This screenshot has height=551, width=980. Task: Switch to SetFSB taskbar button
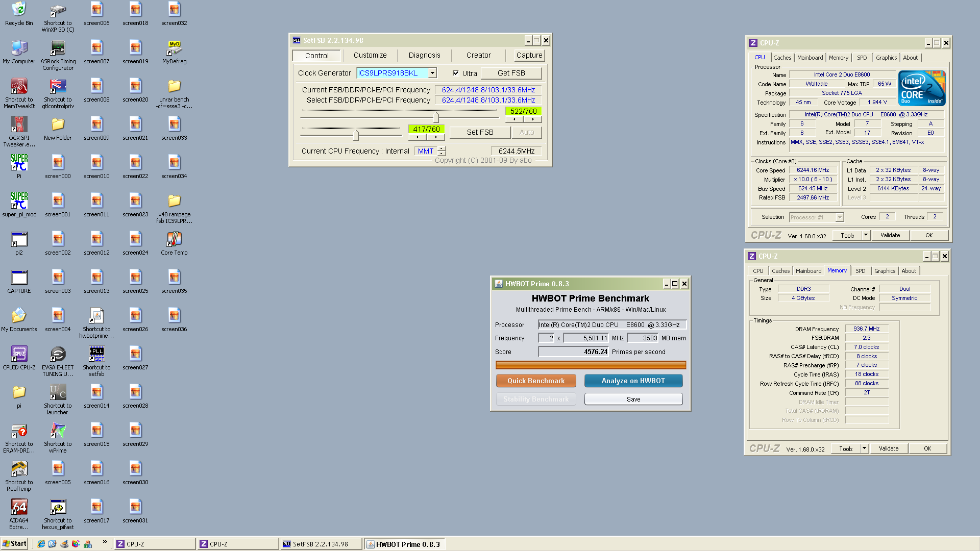[321, 544]
